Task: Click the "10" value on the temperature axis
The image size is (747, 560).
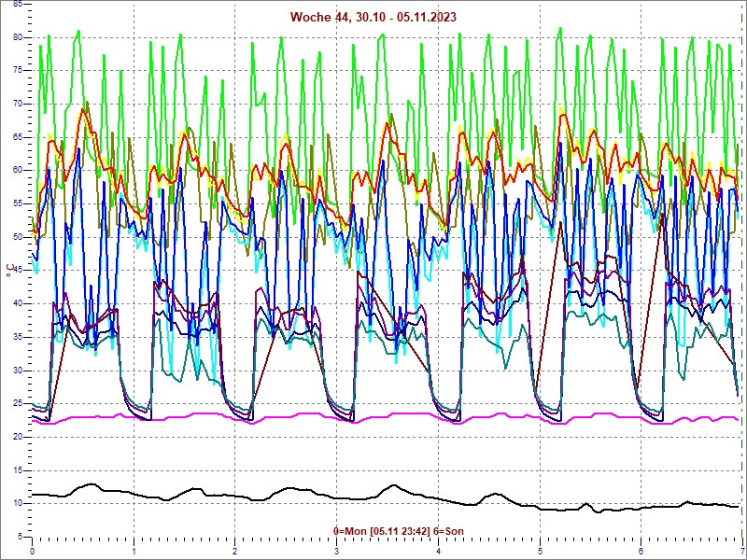Action: (17, 504)
